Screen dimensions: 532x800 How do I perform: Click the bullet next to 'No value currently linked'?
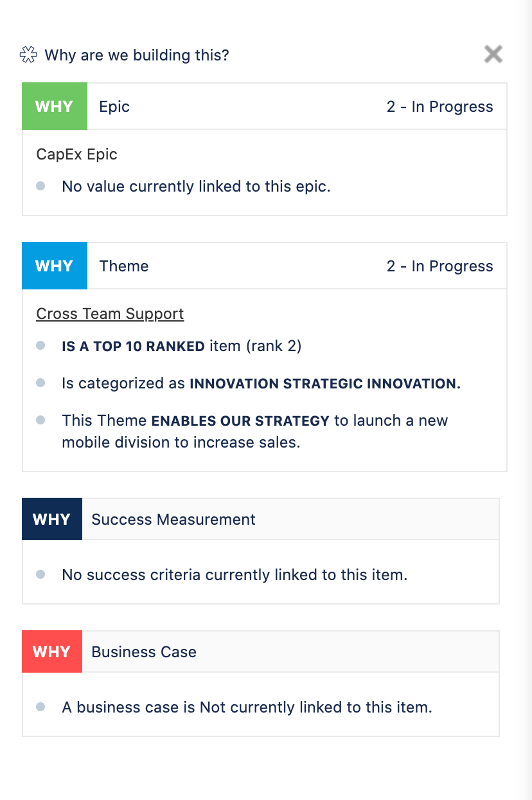(x=40, y=186)
